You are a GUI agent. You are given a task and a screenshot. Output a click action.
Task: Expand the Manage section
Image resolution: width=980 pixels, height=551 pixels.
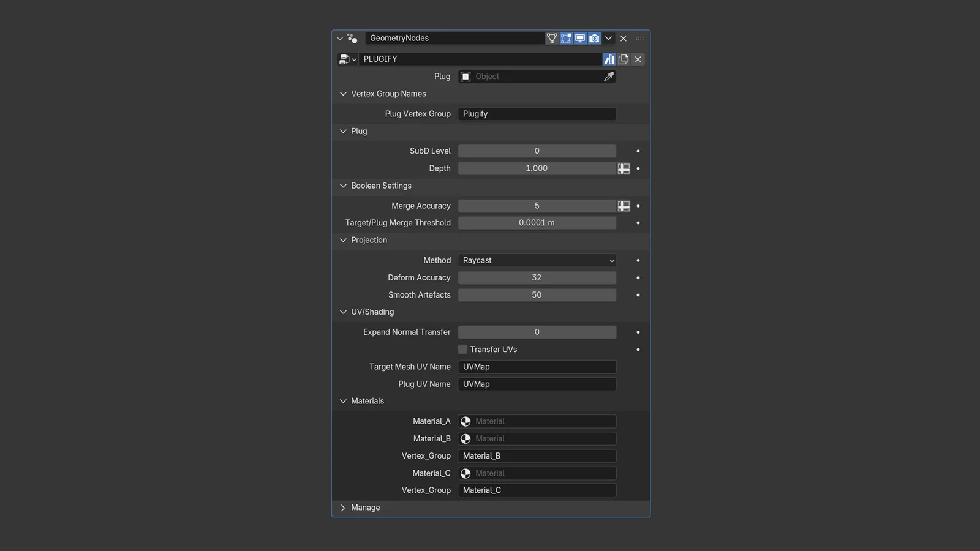point(343,508)
